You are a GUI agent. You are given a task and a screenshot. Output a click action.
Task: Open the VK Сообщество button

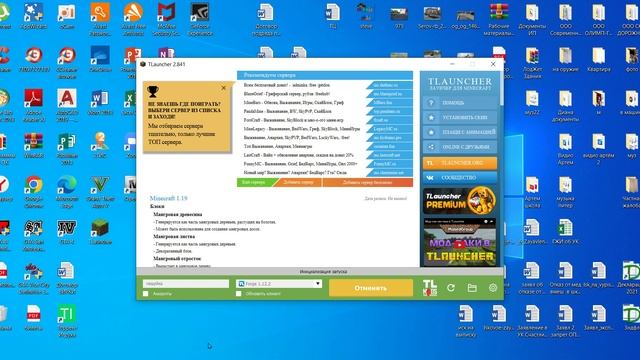(x=460, y=178)
